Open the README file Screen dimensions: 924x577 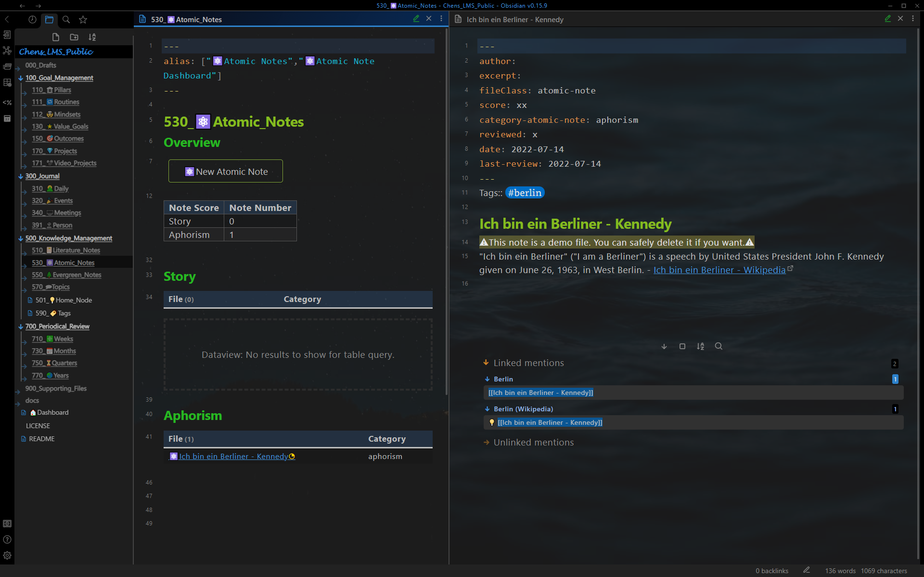tap(42, 439)
